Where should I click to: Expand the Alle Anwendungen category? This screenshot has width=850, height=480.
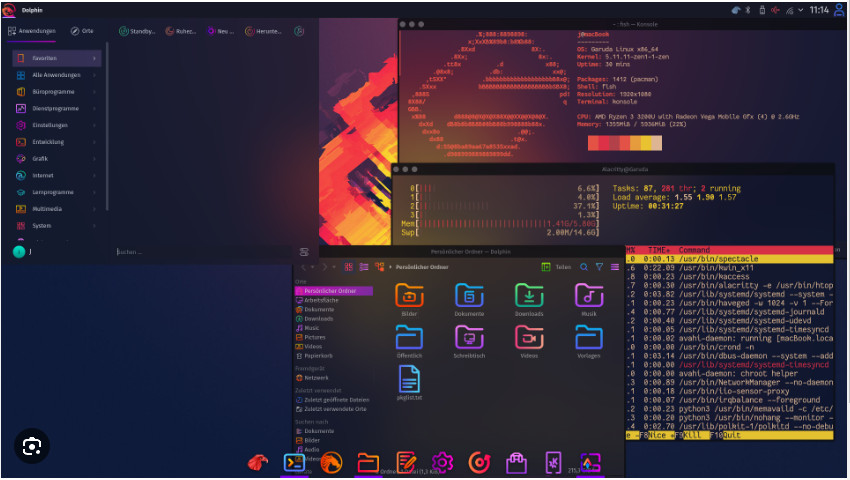click(x=56, y=75)
